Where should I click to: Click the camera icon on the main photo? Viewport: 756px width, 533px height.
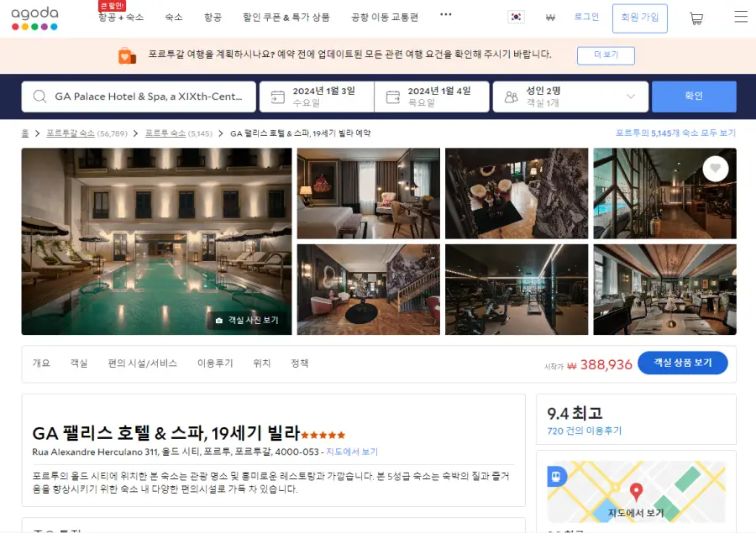point(219,321)
